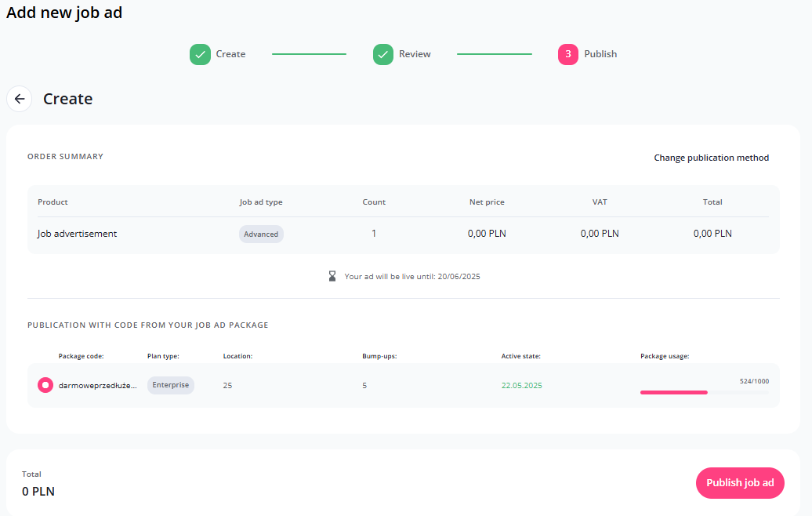Click the count value 1
Viewport: 812px width, 516px height.
coord(374,234)
